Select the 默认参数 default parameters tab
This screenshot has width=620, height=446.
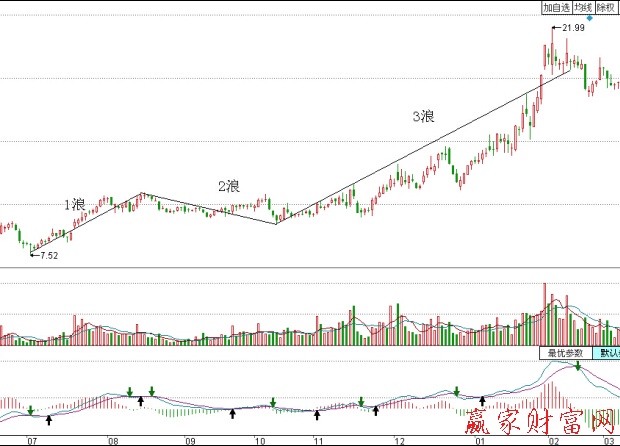click(606, 353)
